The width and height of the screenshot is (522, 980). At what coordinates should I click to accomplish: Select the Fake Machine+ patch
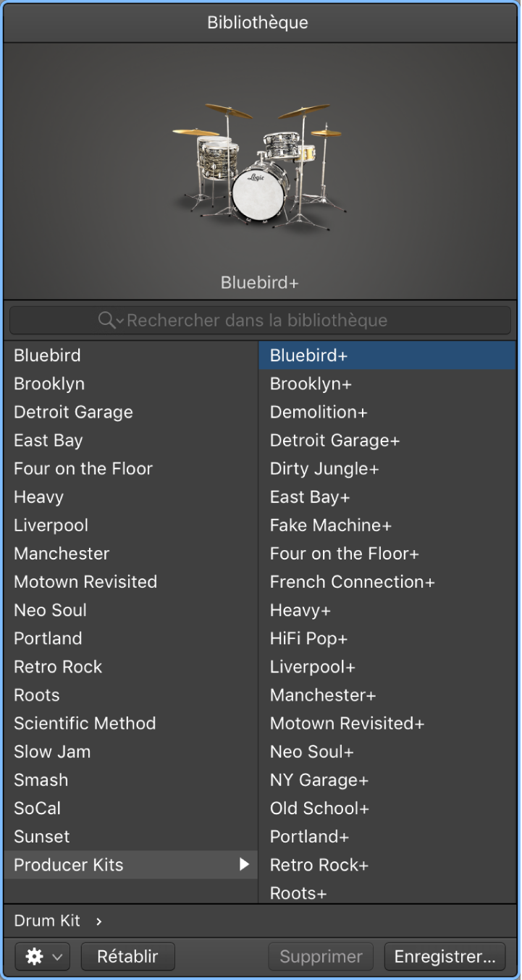pos(330,525)
